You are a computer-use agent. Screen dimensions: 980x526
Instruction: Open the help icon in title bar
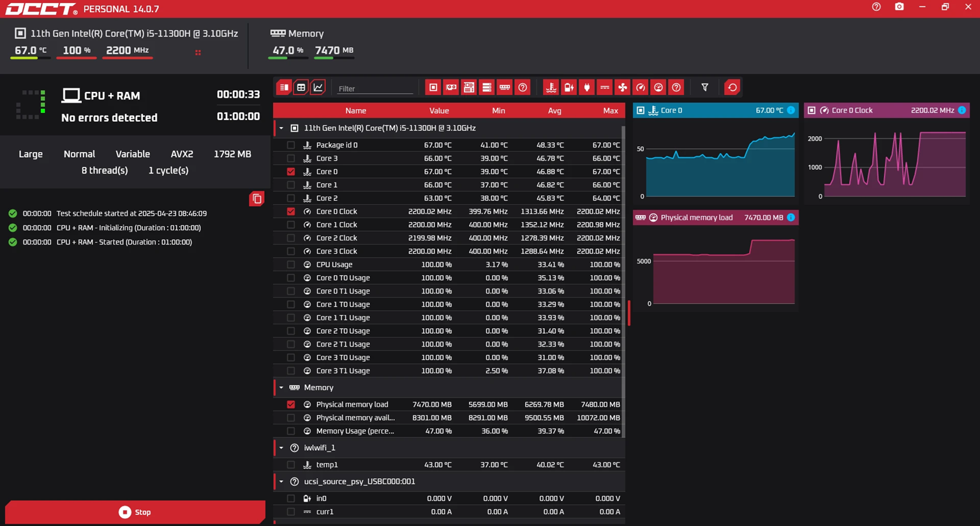(876, 7)
